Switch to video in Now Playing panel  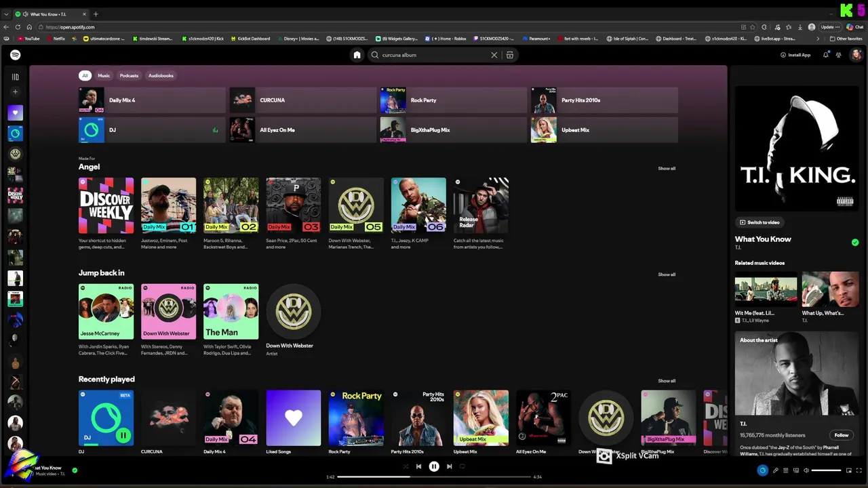(759, 222)
